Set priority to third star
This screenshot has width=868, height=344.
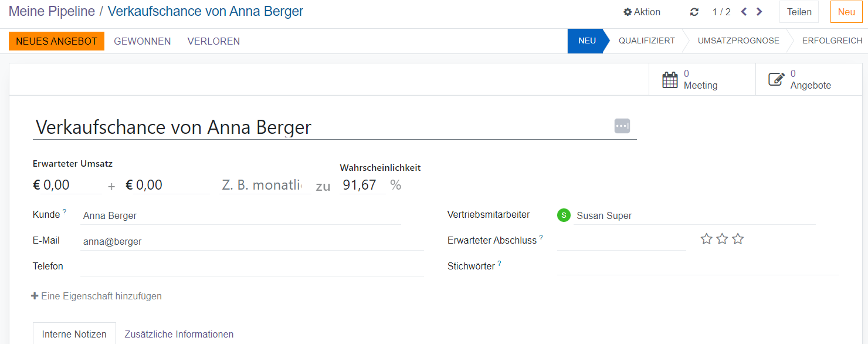point(738,239)
